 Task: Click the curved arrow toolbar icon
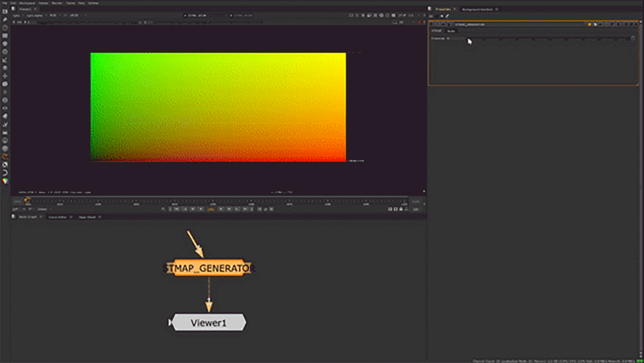tap(5, 172)
